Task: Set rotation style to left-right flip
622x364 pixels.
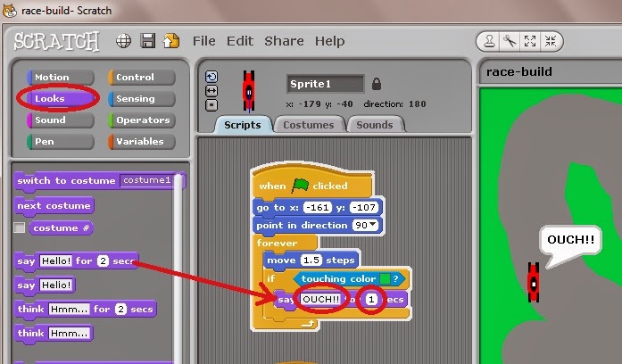Action: coord(211,91)
